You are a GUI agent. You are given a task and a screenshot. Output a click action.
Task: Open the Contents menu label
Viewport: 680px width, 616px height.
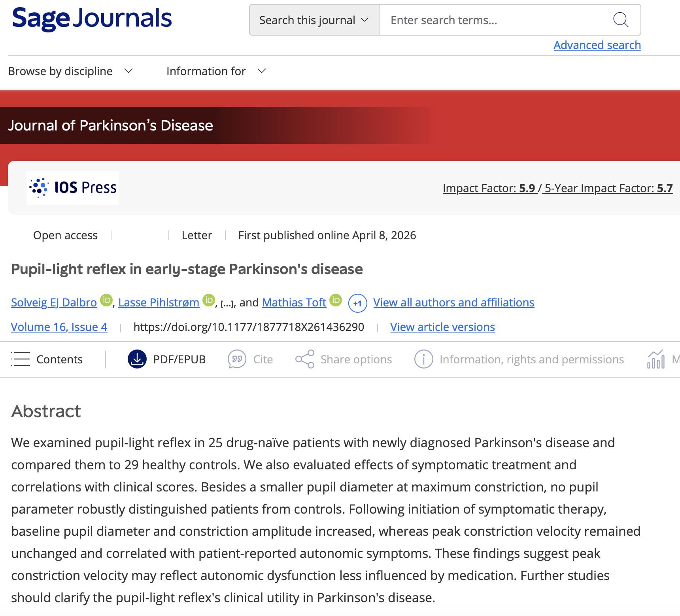click(x=59, y=359)
